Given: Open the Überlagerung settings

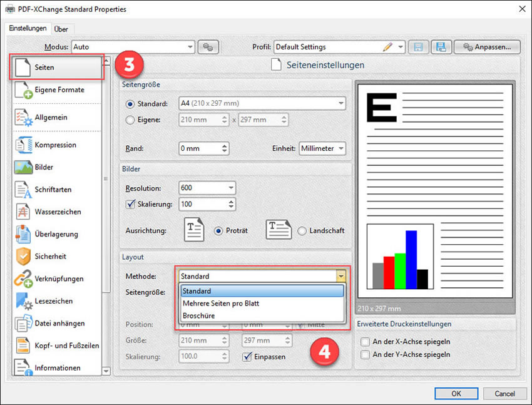Looking at the screenshot, I should click(x=57, y=234).
